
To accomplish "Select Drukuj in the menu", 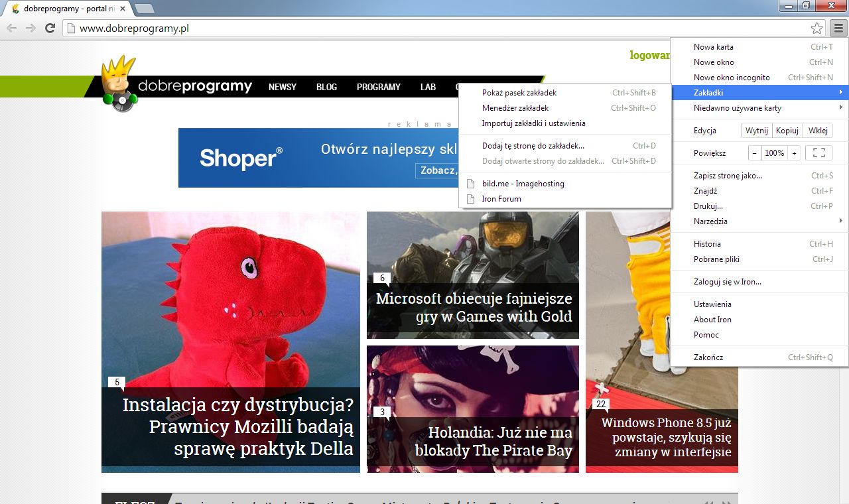I will click(759, 206).
